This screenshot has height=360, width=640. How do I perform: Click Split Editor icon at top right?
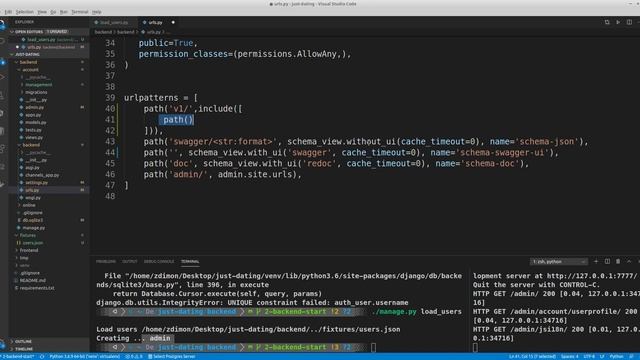[629, 22]
